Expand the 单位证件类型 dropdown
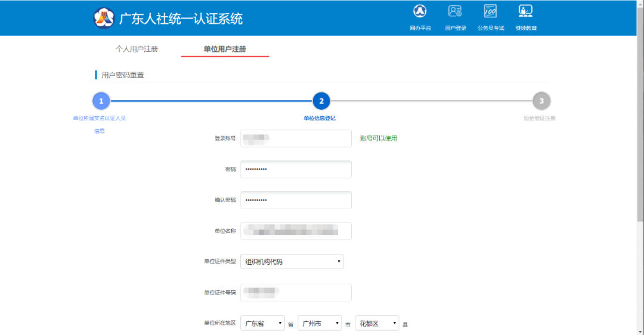The width and height of the screenshot is (644, 335). [292, 261]
